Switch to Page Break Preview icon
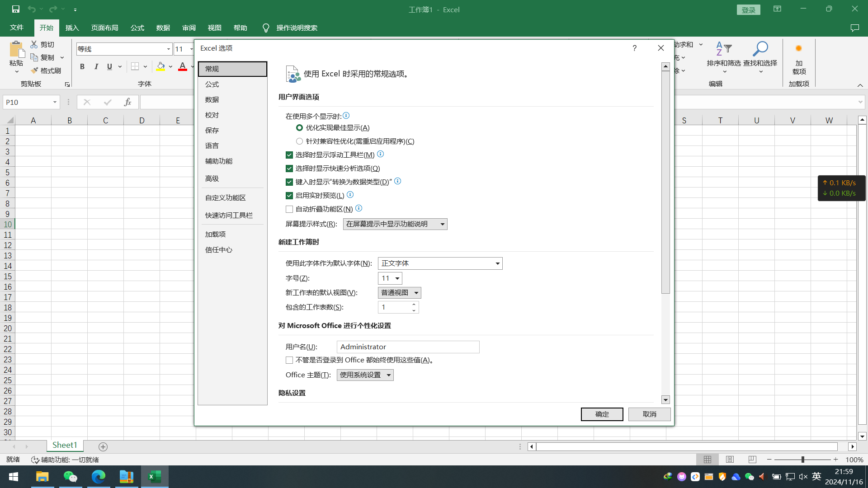Screen dimensions: 868x488 (752, 460)
